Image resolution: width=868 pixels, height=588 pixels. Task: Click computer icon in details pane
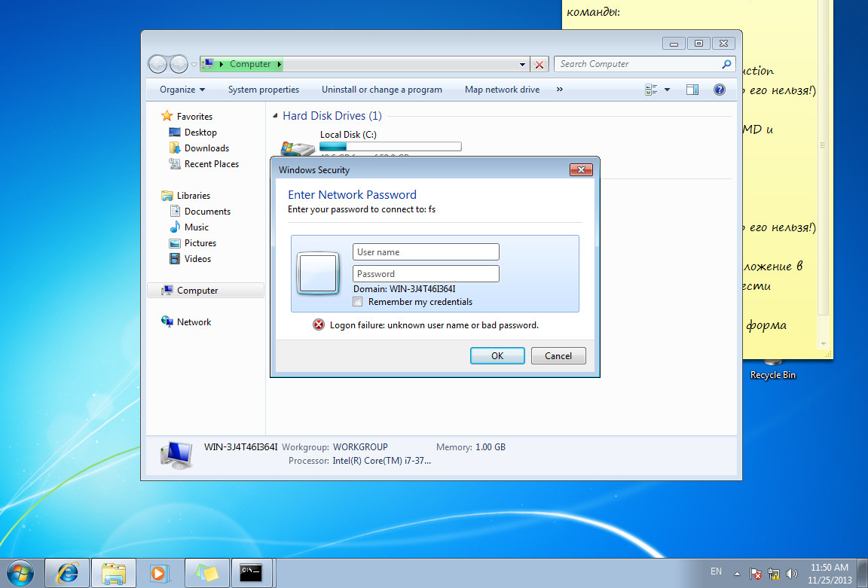(176, 455)
